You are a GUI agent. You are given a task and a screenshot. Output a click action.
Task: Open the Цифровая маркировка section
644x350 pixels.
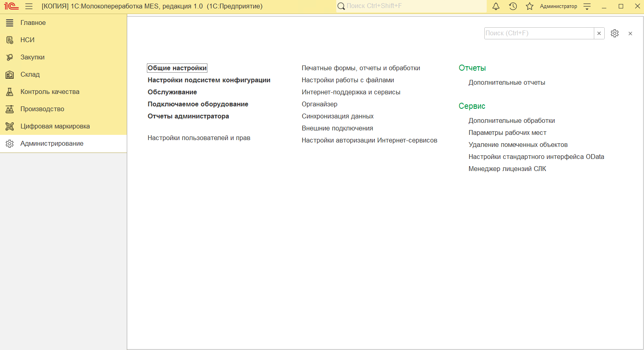click(63, 126)
